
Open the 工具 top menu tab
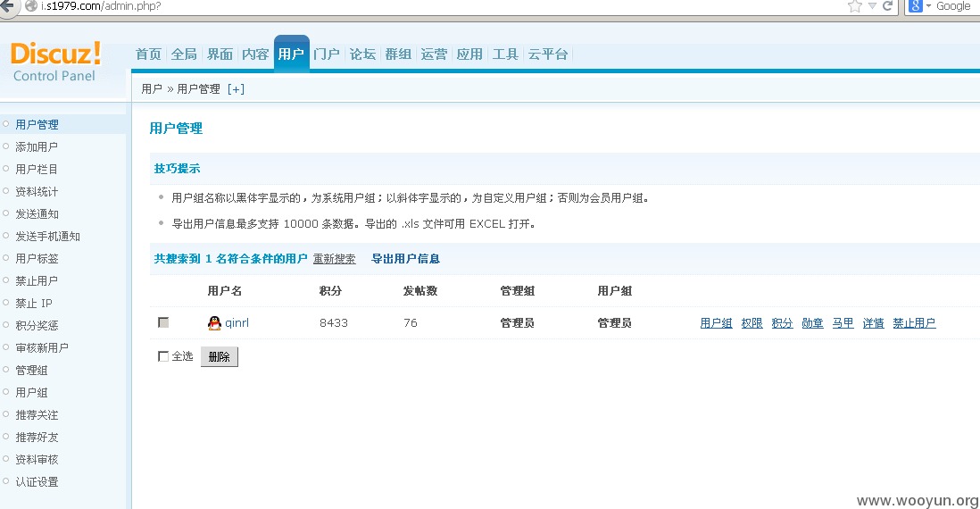pyautogui.click(x=505, y=54)
